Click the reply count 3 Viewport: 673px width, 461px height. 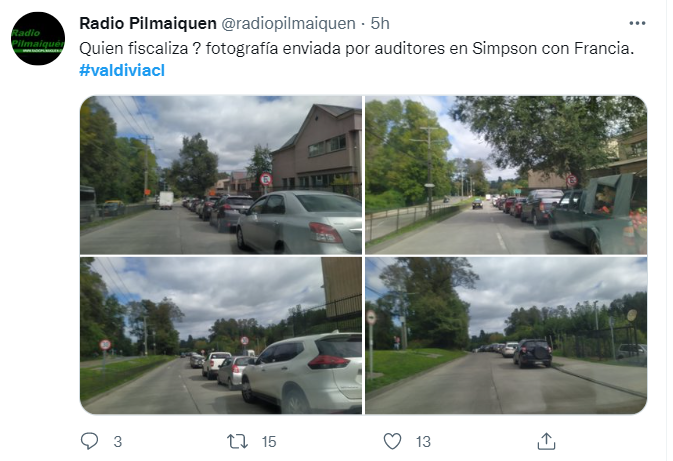click(x=118, y=442)
